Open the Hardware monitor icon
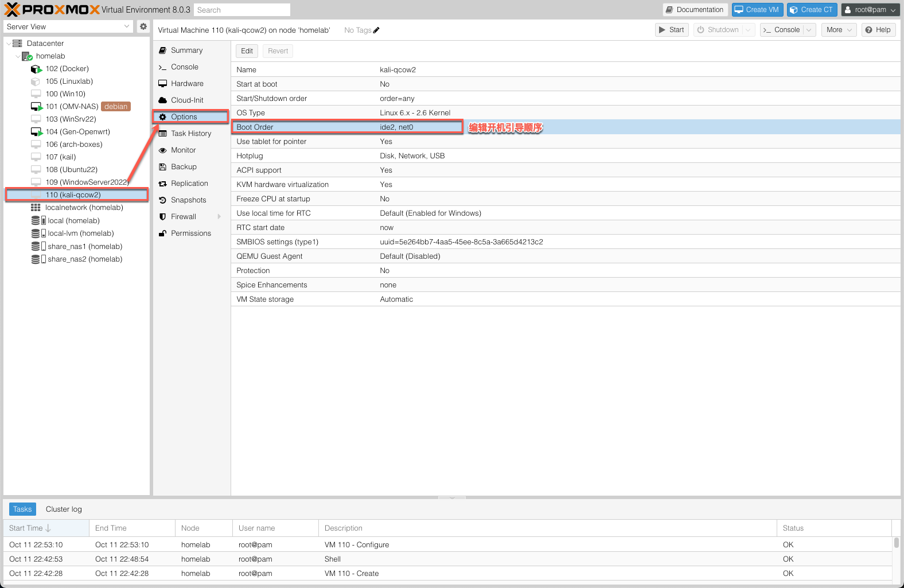Viewport: 904px width, 588px height. 163,84
